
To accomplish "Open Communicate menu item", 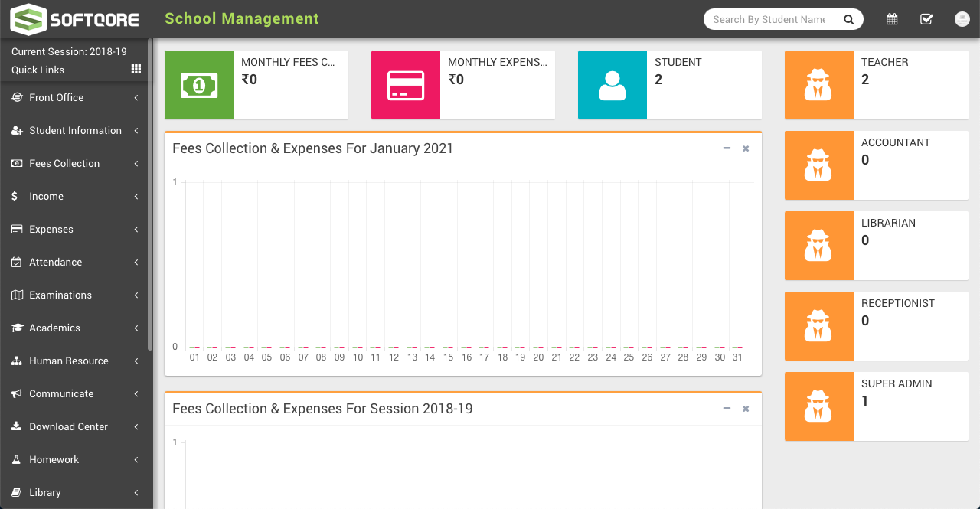I will click(75, 393).
